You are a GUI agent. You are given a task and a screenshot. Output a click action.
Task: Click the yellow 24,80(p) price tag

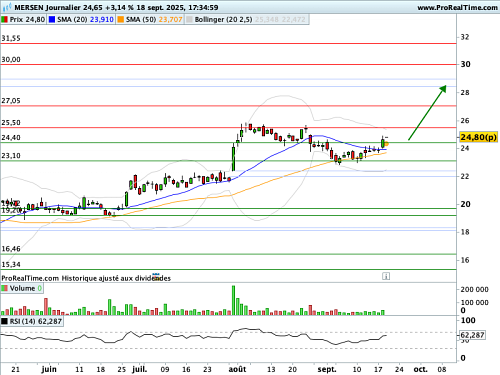pos(478,137)
